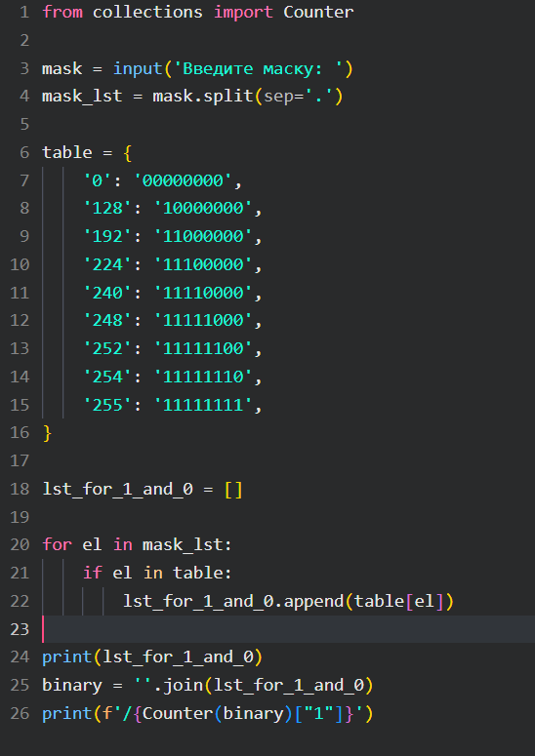Click the closing brace on line 16
Screen dimensions: 535x756
point(47,433)
